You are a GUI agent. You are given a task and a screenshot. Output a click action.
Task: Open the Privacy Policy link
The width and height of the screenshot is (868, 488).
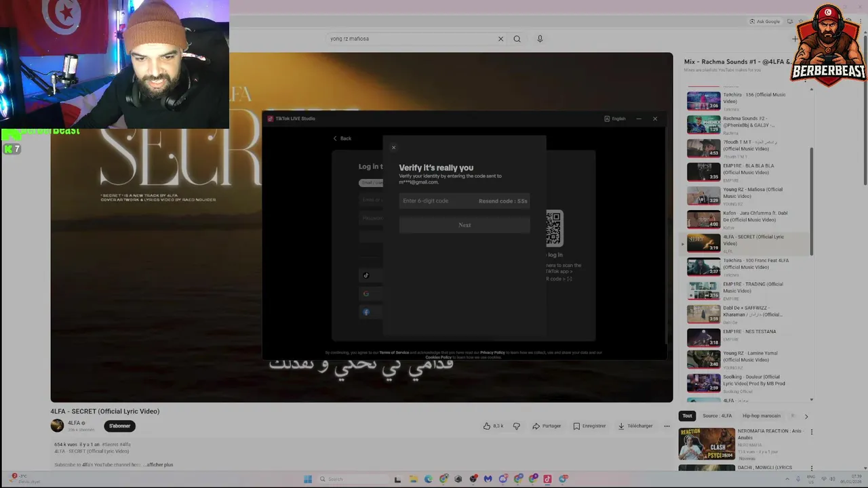point(492,352)
